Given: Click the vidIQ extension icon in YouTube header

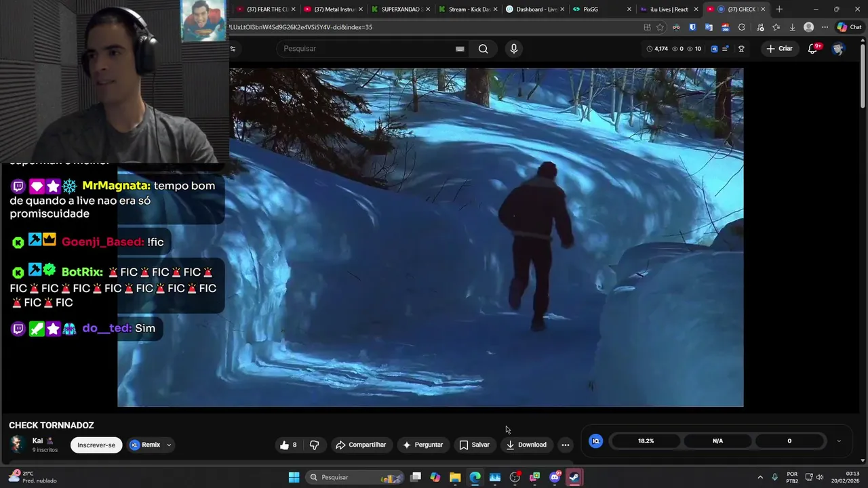Looking at the screenshot, I should [714, 49].
